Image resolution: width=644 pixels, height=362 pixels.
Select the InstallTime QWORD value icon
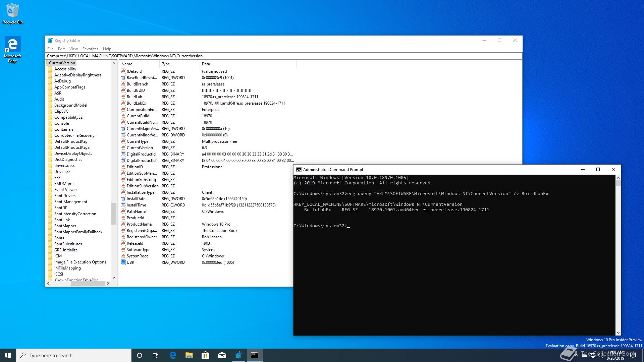point(123,205)
